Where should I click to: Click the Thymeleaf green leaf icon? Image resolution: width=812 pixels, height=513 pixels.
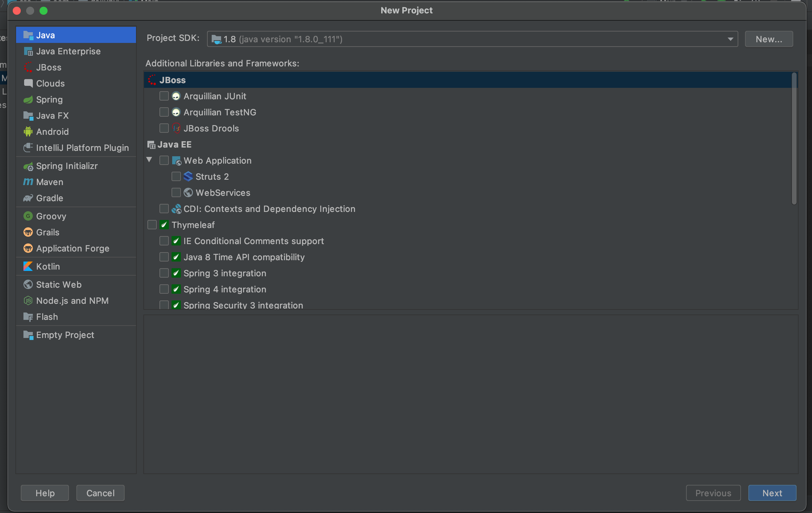(x=164, y=225)
